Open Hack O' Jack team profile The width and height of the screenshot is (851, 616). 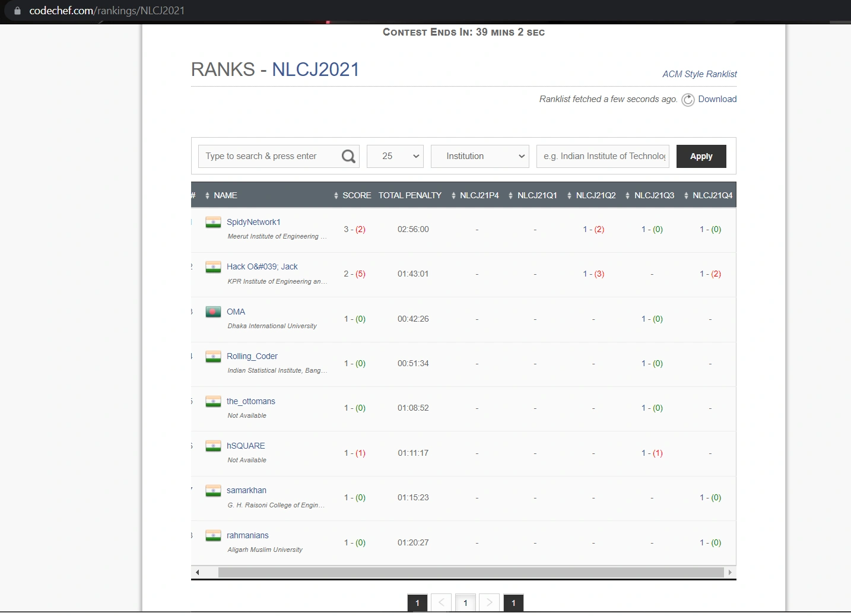tap(262, 266)
